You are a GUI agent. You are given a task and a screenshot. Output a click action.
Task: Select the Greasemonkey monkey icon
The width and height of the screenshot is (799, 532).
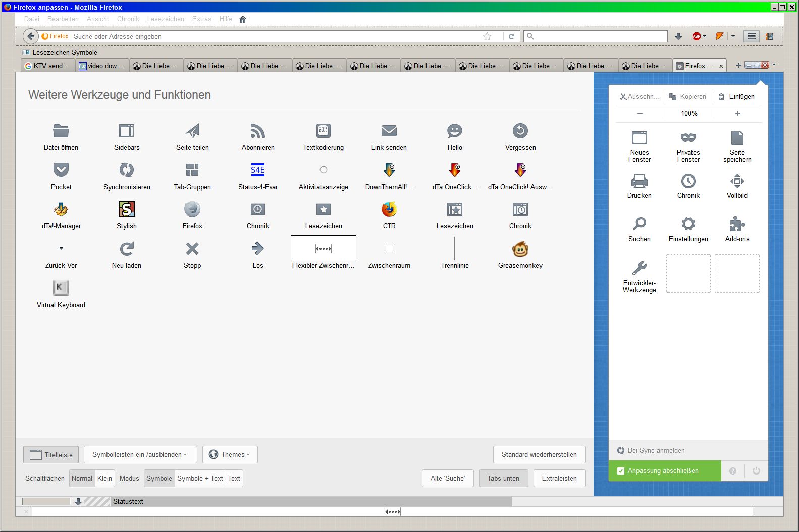(520, 249)
